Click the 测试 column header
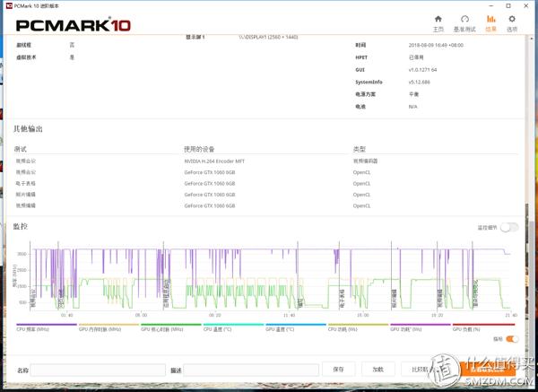 tap(21, 149)
